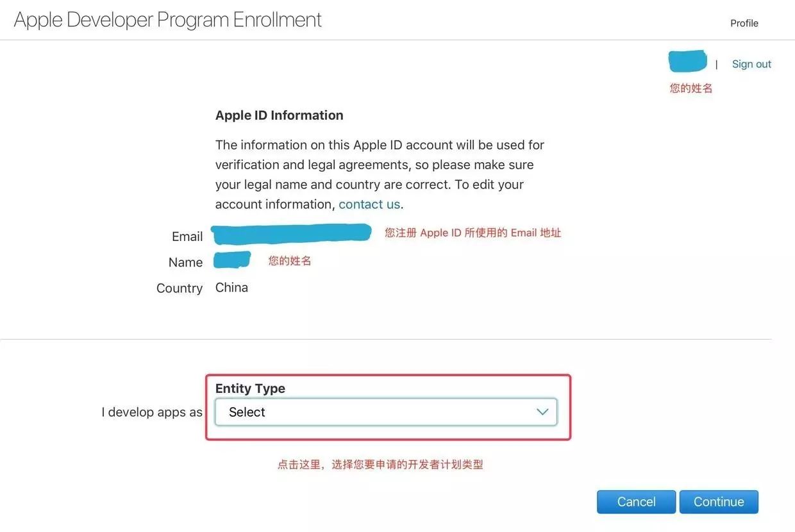Click the Continue button
The image size is (795, 532).
[719, 502]
